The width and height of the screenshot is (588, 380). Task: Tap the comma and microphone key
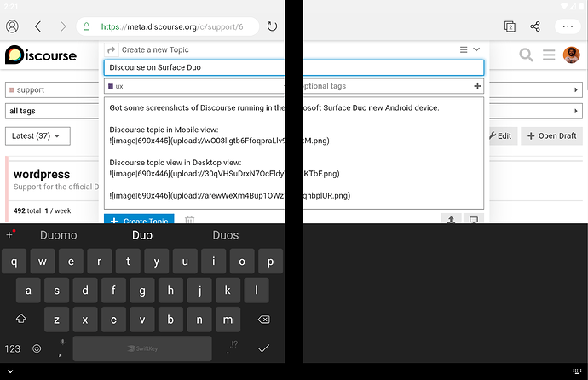[x=61, y=348]
